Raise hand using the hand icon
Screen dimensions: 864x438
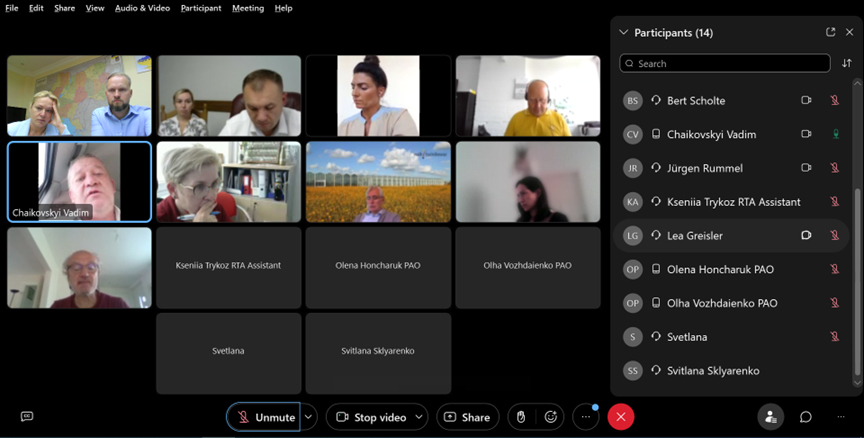(x=521, y=417)
